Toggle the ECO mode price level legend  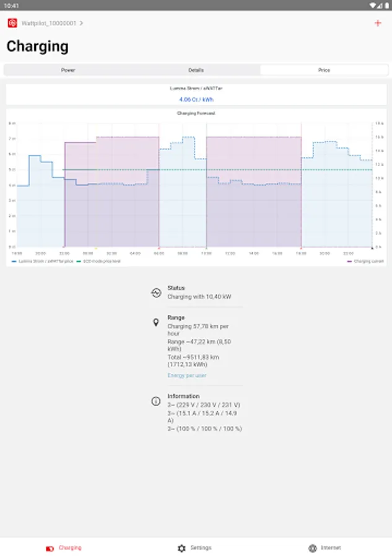(x=98, y=261)
